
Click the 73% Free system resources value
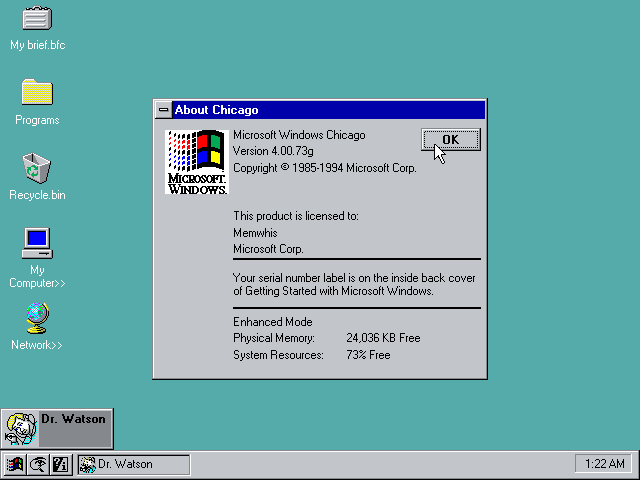point(367,355)
